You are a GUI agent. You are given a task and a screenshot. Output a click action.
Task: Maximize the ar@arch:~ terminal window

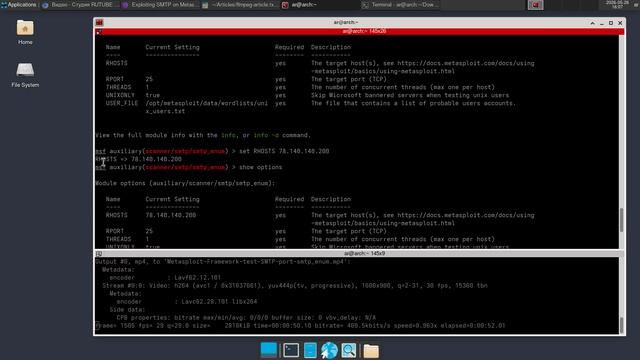[611, 23]
